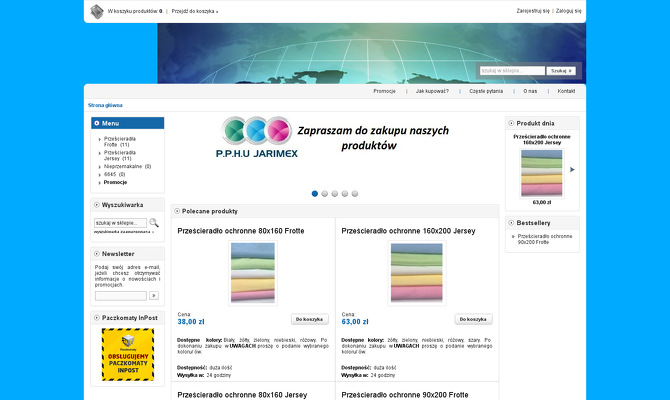
Task: Open Prześcieradło ochronne 90x200 Frotte title
Action: tap(405, 395)
